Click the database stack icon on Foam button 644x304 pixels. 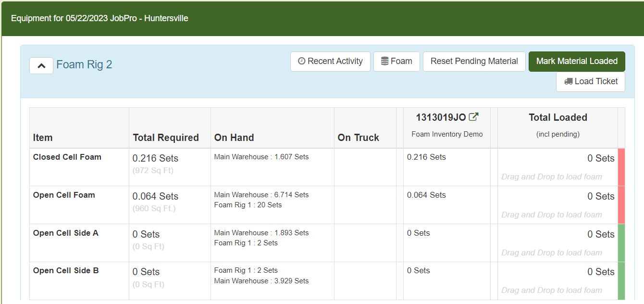tap(384, 61)
